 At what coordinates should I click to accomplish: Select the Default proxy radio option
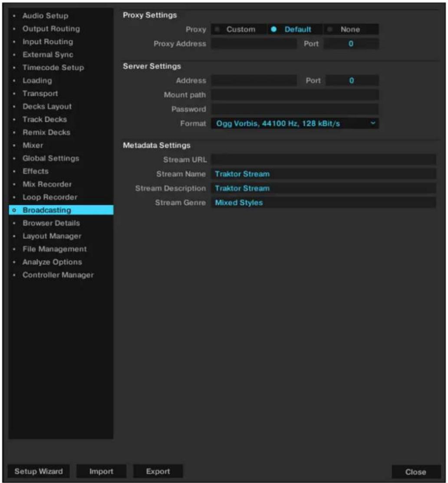(295, 29)
